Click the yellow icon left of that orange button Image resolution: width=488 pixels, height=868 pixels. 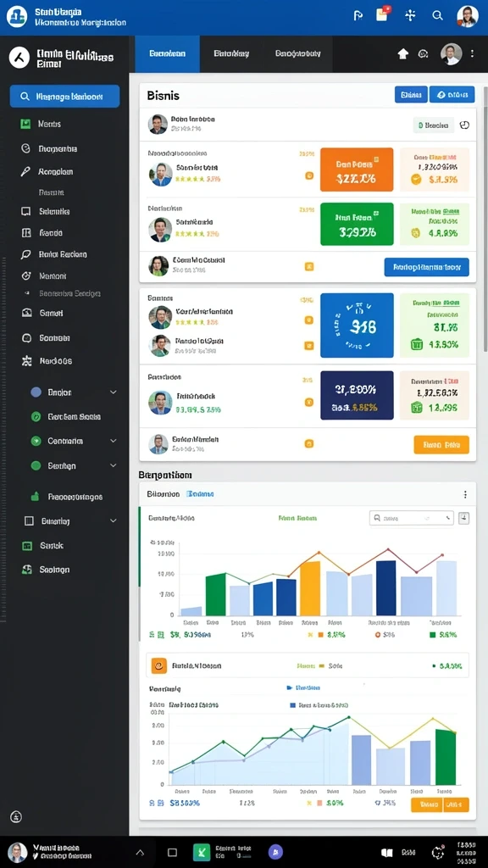[x=309, y=443]
